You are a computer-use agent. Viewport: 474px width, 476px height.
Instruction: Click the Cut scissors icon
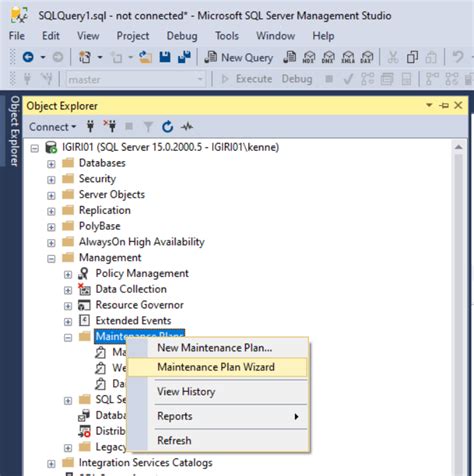pyautogui.click(x=393, y=57)
